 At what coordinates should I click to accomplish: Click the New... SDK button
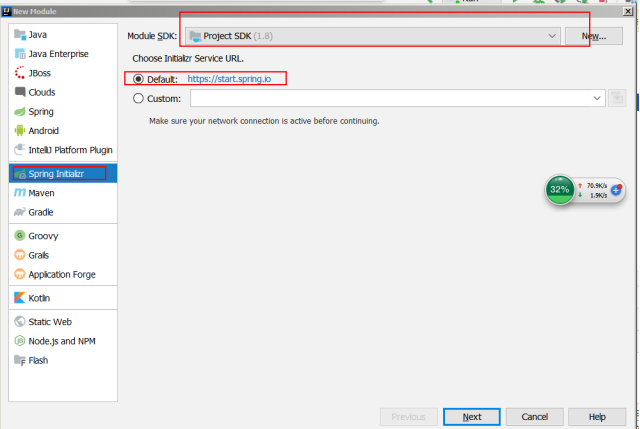click(594, 36)
